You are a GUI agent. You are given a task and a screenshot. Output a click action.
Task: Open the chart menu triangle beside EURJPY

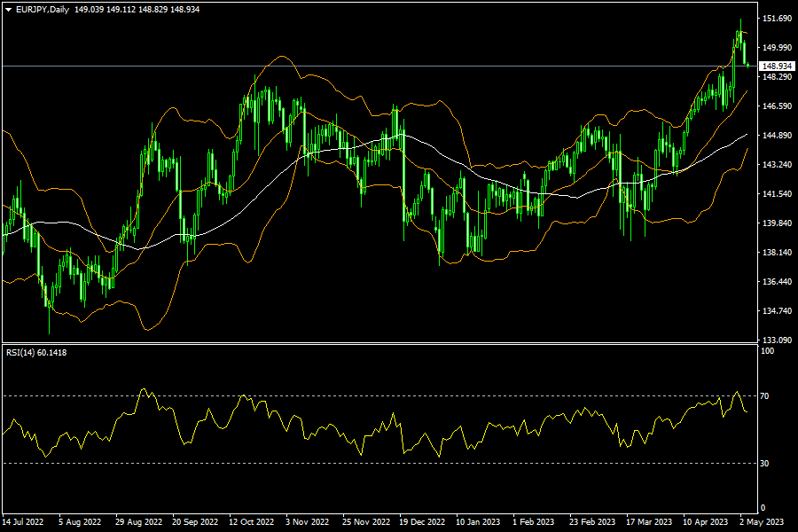point(8,10)
